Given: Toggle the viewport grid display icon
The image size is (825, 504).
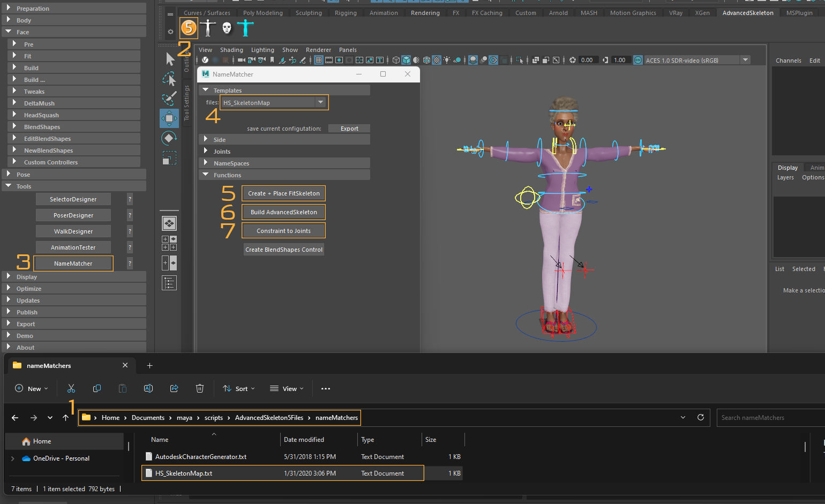Looking at the screenshot, I should click(x=319, y=60).
